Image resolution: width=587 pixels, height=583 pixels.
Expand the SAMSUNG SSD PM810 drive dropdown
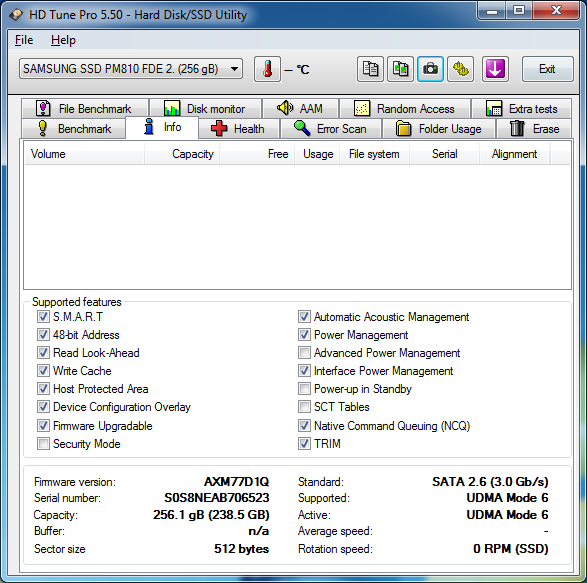[131, 69]
